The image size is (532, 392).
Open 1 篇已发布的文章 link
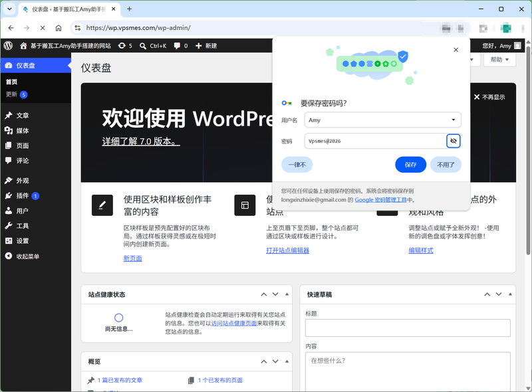click(x=120, y=380)
